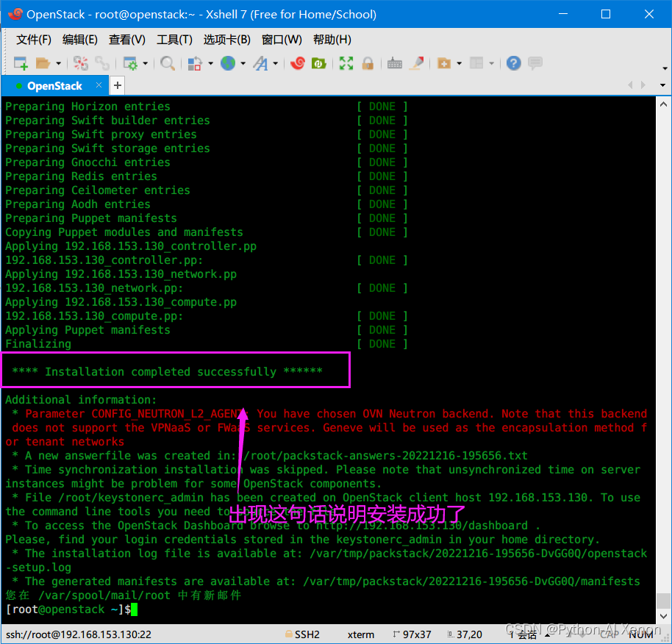Create a new session with the New icon
Screen dimensions: 672x644
click(x=20, y=63)
